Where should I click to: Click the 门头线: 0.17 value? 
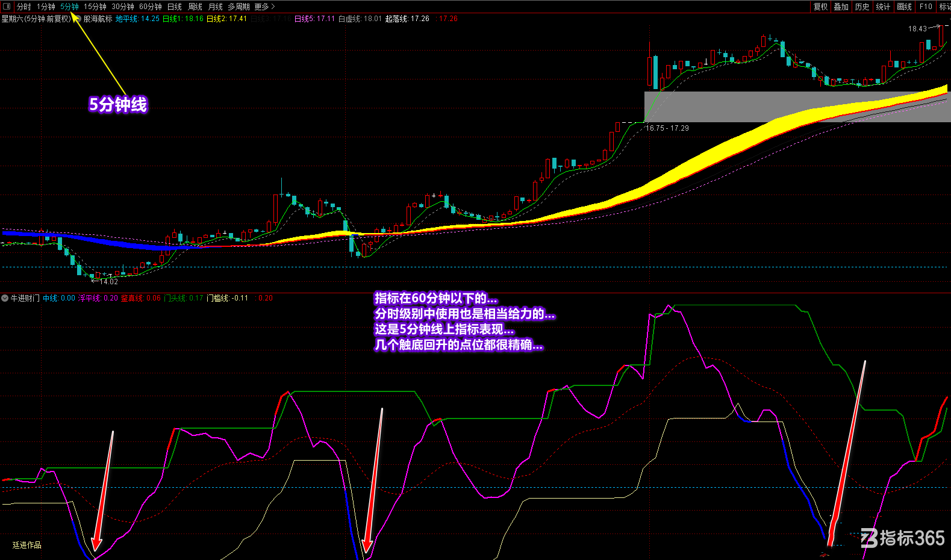(x=184, y=298)
